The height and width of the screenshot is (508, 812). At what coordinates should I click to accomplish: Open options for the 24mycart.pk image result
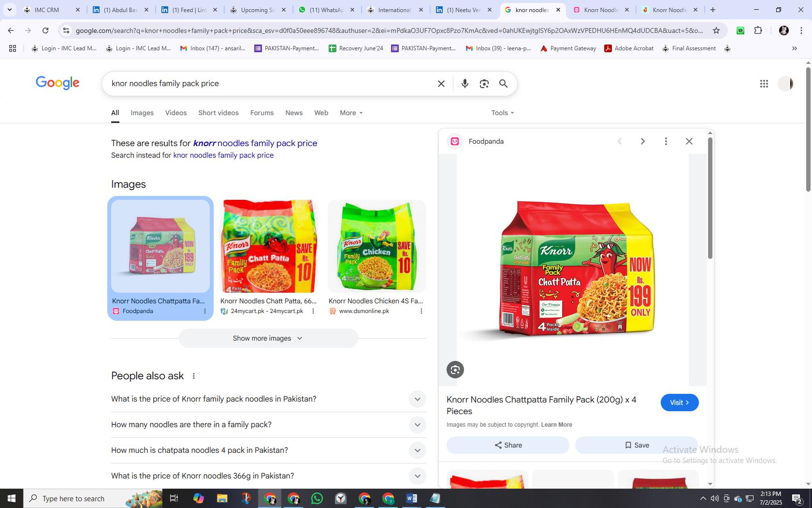tap(313, 311)
